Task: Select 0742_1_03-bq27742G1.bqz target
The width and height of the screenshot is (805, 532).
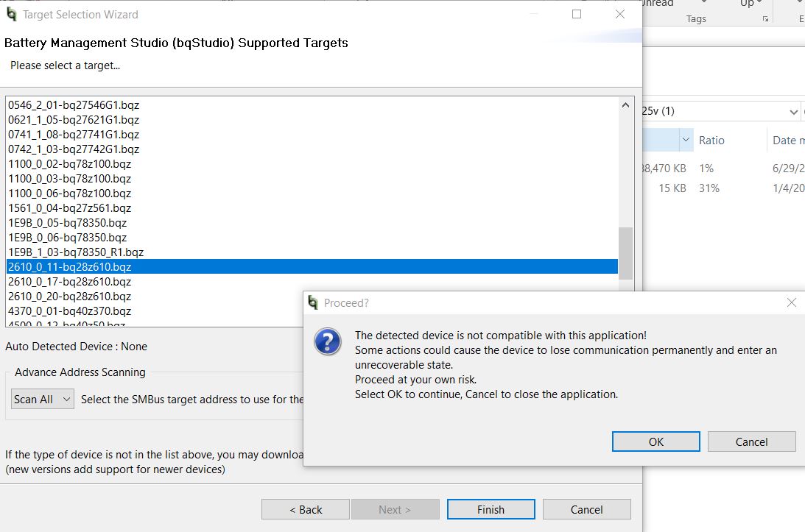Action: click(312, 149)
